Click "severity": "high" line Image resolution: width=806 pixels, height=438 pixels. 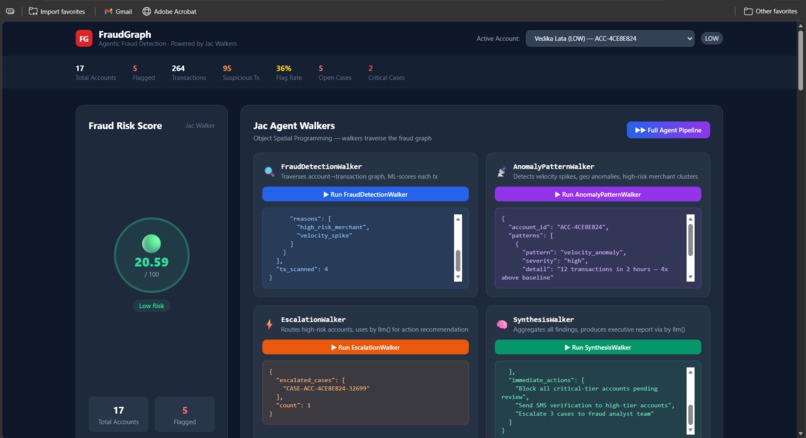tap(555, 261)
